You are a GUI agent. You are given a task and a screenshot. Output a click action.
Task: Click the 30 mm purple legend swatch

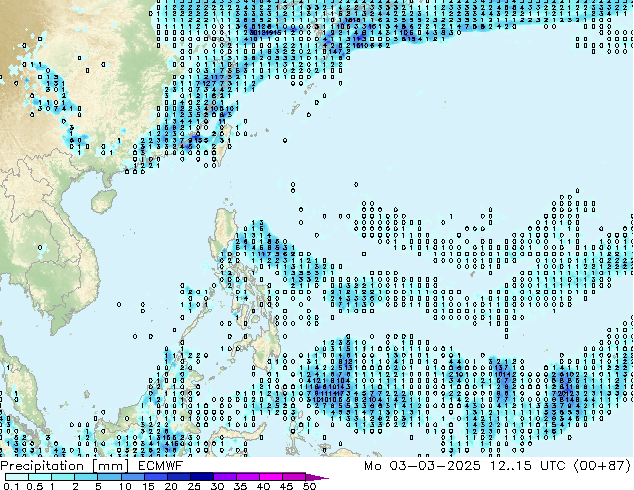pyautogui.click(x=228, y=477)
